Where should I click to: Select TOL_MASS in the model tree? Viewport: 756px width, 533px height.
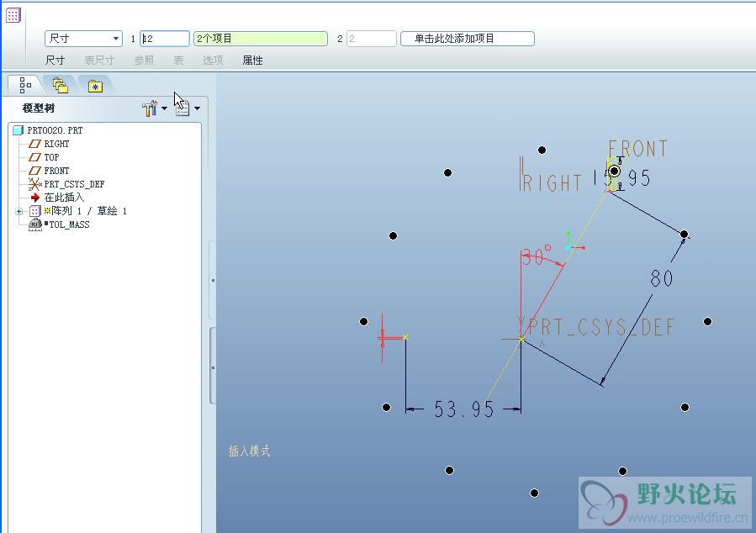[x=69, y=224]
